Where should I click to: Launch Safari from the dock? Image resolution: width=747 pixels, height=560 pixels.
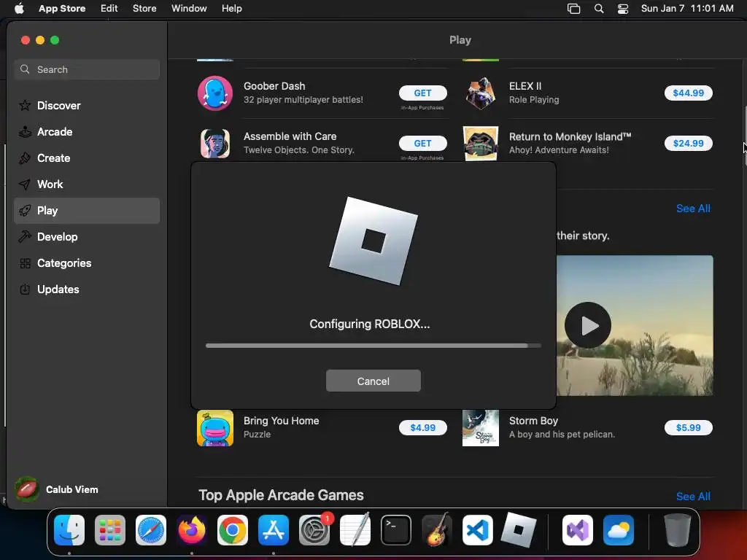151,530
